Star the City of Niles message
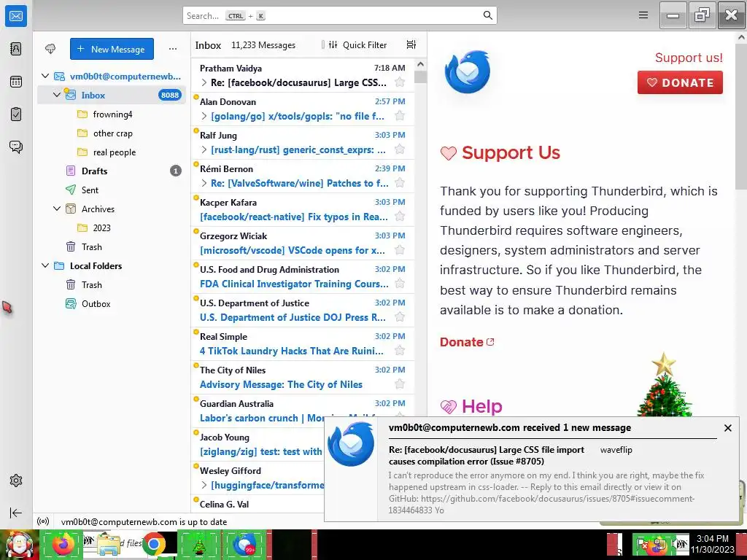 [x=400, y=384]
